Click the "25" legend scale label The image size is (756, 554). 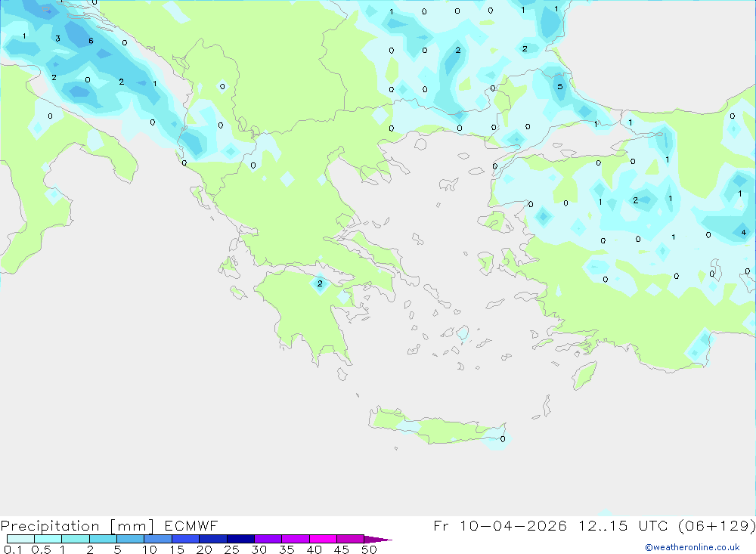[232, 549]
